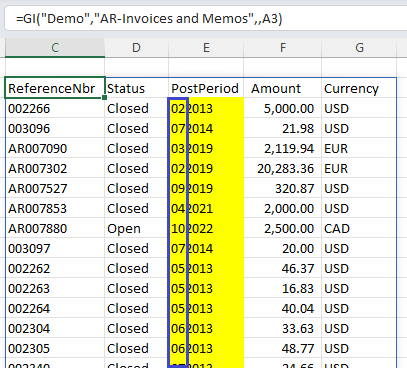Select cell with reference 002263
The width and height of the screenshot is (407, 368).
[x=55, y=288]
